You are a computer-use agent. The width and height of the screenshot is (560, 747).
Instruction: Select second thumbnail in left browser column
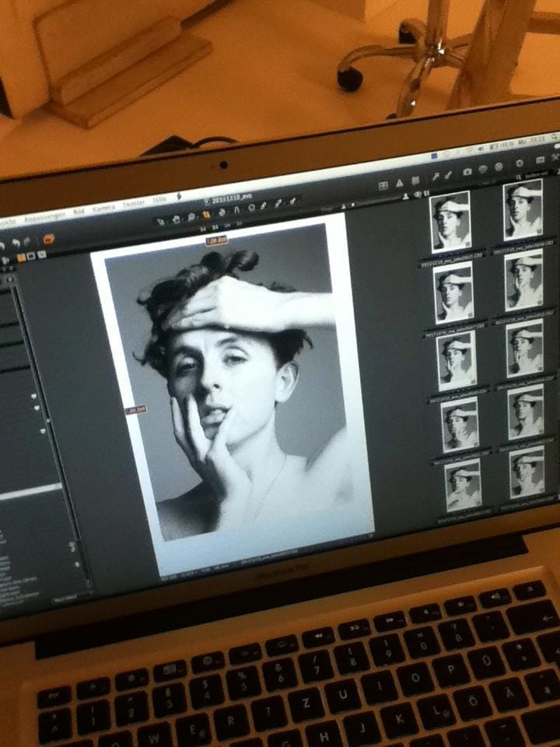coord(453,293)
